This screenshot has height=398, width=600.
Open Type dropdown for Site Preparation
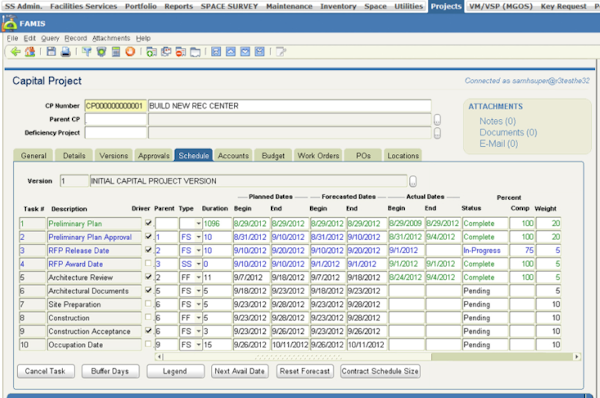pos(198,304)
